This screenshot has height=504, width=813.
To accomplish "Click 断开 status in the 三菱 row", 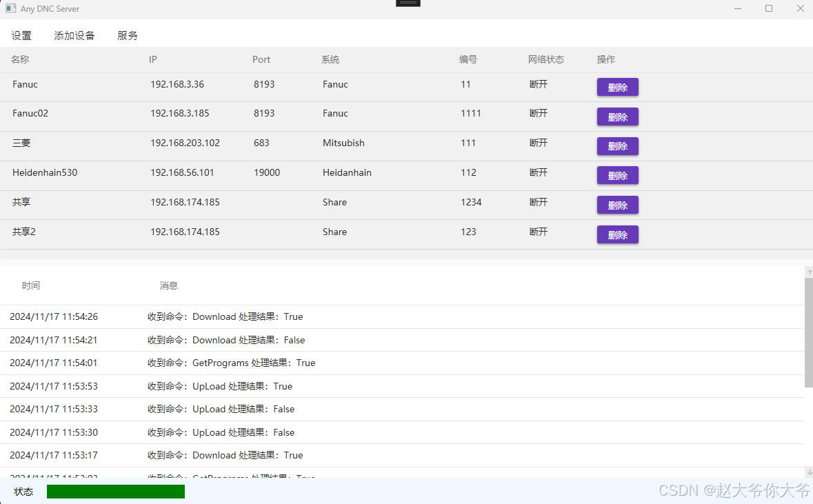I will pyautogui.click(x=538, y=143).
